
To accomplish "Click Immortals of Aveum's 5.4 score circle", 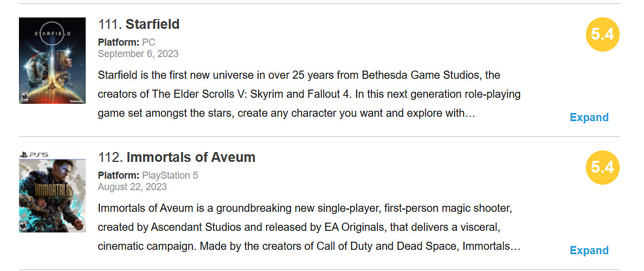I will click(602, 167).
